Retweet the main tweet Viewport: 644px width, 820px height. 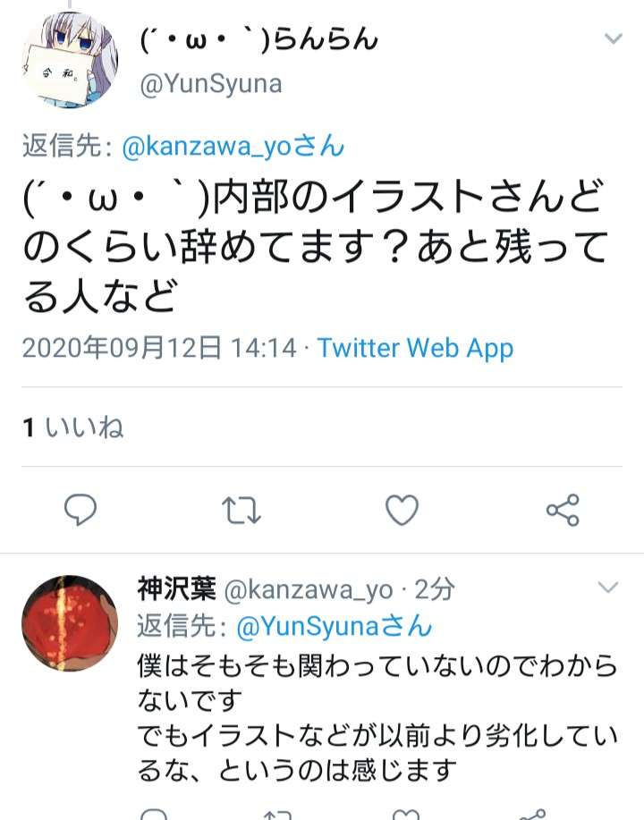[x=241, y=510]
